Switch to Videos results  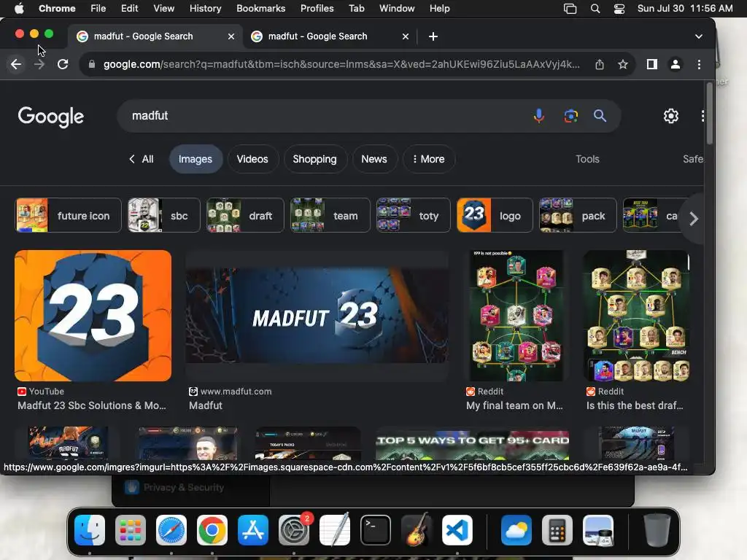pyautogui.click(x=252, y=159)
